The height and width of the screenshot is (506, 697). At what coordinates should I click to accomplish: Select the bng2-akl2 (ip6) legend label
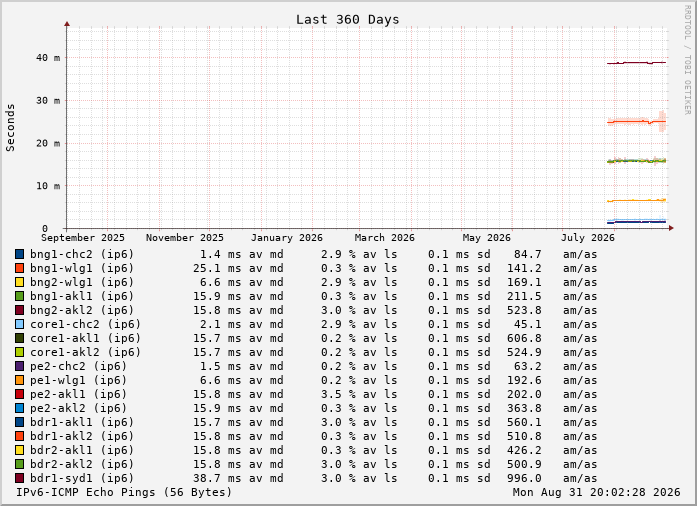82,310
